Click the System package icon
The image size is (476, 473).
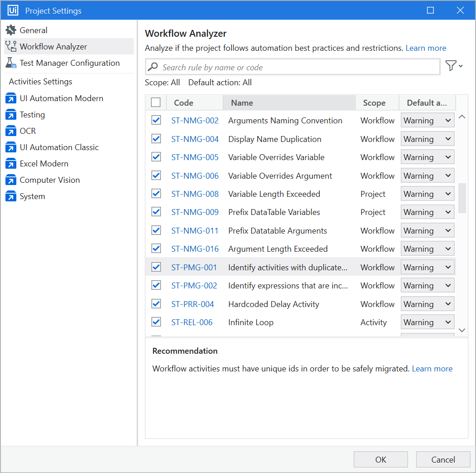[11, 196]
